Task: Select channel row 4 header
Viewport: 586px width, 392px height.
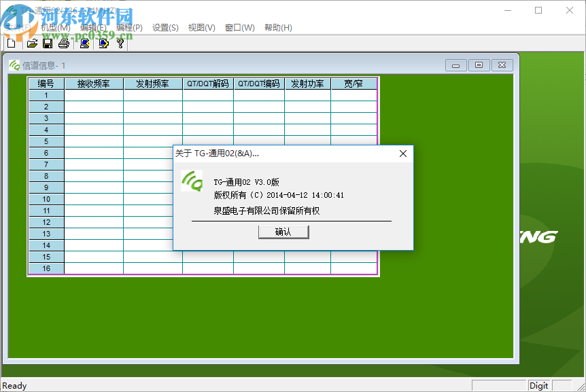Action: click(x=46, y=130)
